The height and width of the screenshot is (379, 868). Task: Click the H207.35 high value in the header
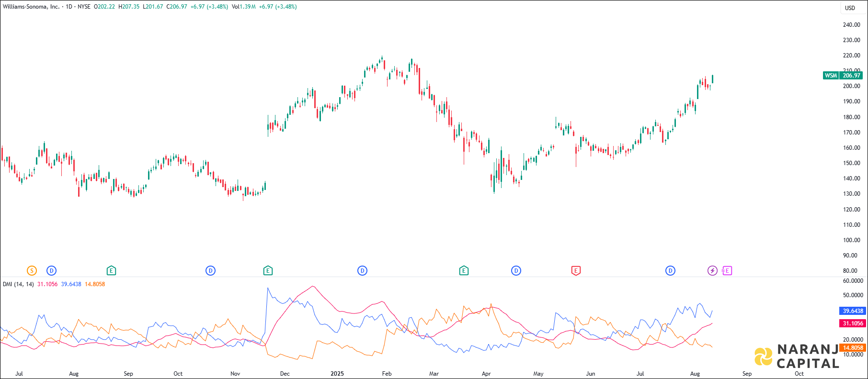click(x=129, y=7)
